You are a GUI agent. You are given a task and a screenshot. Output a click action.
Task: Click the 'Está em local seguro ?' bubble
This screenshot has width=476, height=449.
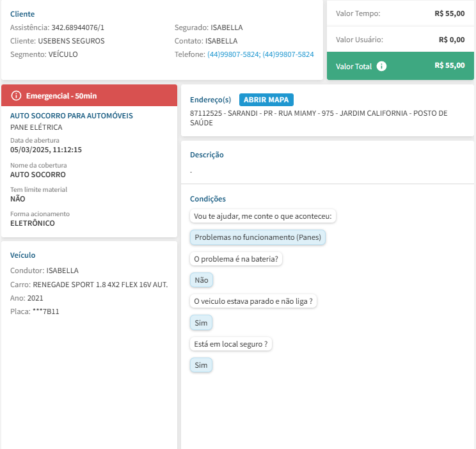coord(231,344)
